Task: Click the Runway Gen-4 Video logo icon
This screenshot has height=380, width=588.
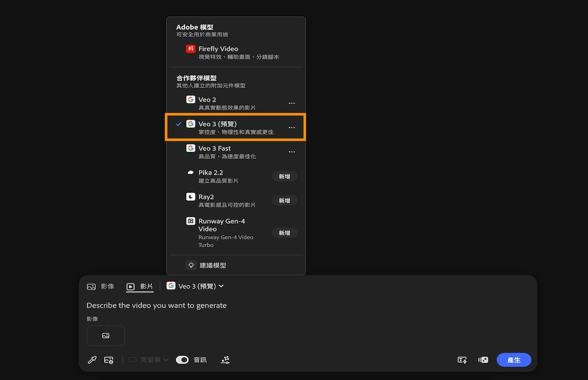Action: (191, 221)
